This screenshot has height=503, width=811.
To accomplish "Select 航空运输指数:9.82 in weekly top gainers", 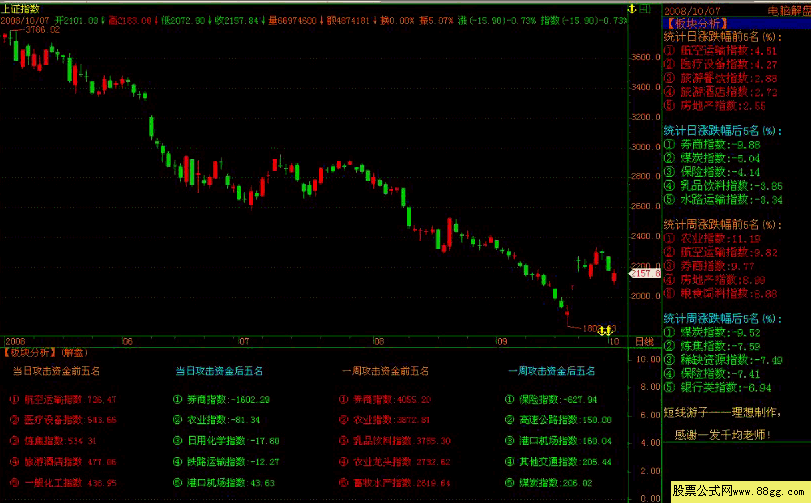I will coord(720,252).
